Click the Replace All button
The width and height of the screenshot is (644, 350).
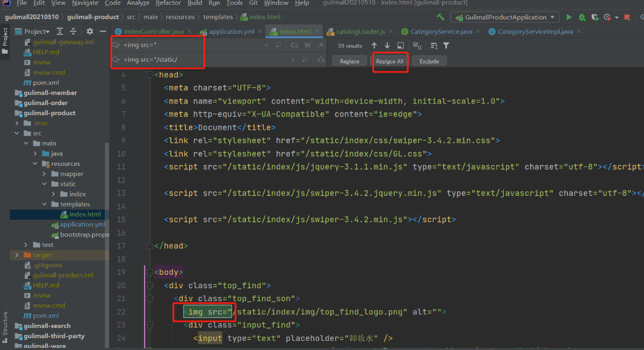[389, 61]
